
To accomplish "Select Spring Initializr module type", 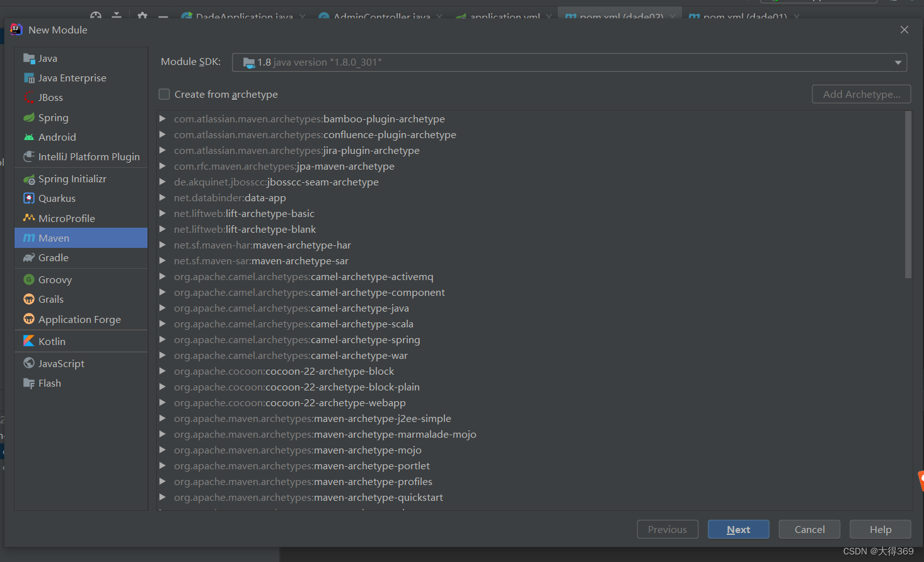I will (x=81, y=179).
